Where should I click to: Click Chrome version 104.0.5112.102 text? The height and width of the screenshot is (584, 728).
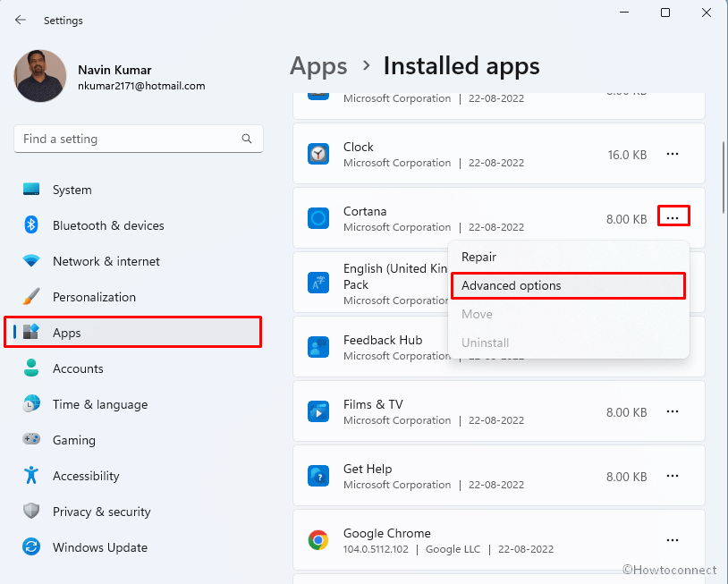(x=376, y=549)
